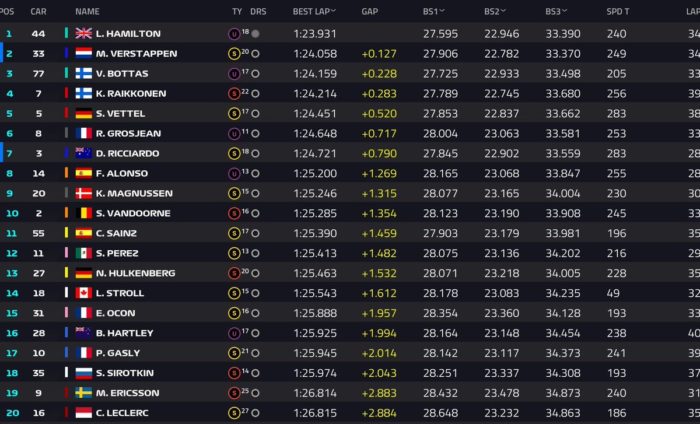700x424 pixels.
Task: Open the BEST LAP column sort dropdown
Action: point(333,11)
